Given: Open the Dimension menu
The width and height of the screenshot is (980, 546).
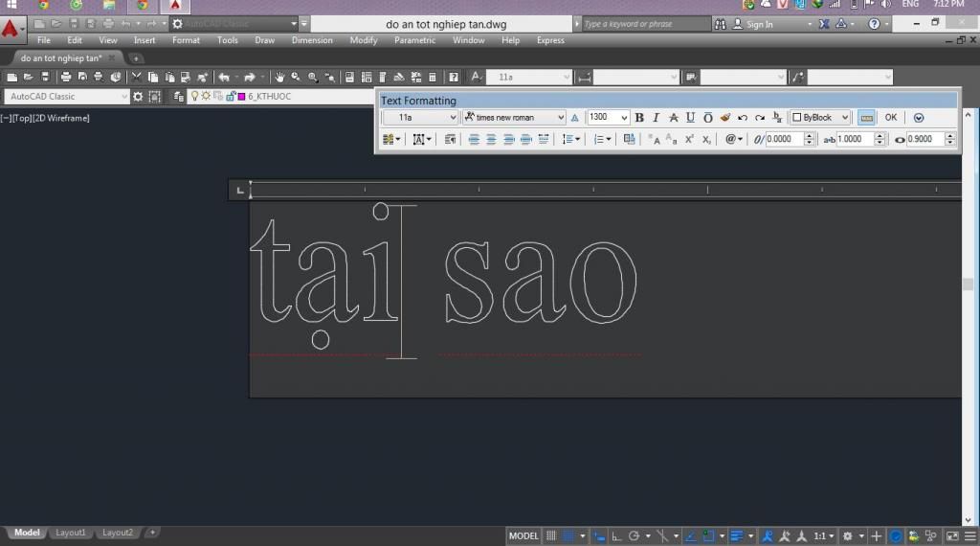Looking at the screenshot, I should pos(312,40).
